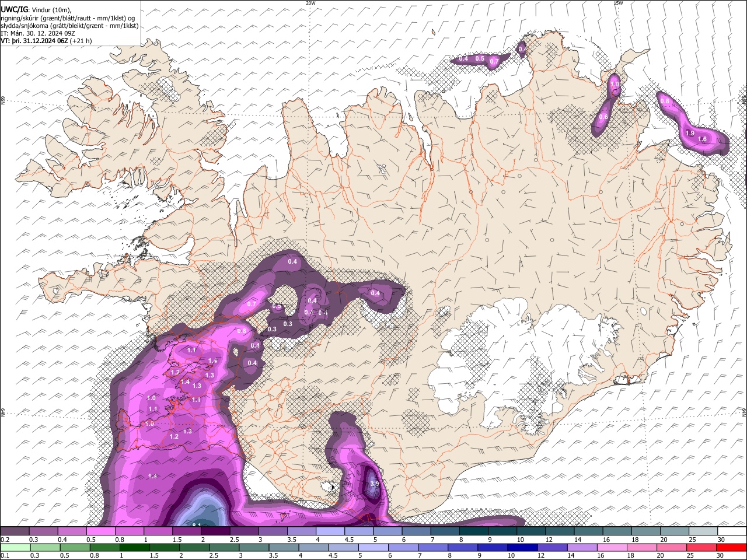
Task: Click the 15W longitude label at the top
Action: point(618,3)
